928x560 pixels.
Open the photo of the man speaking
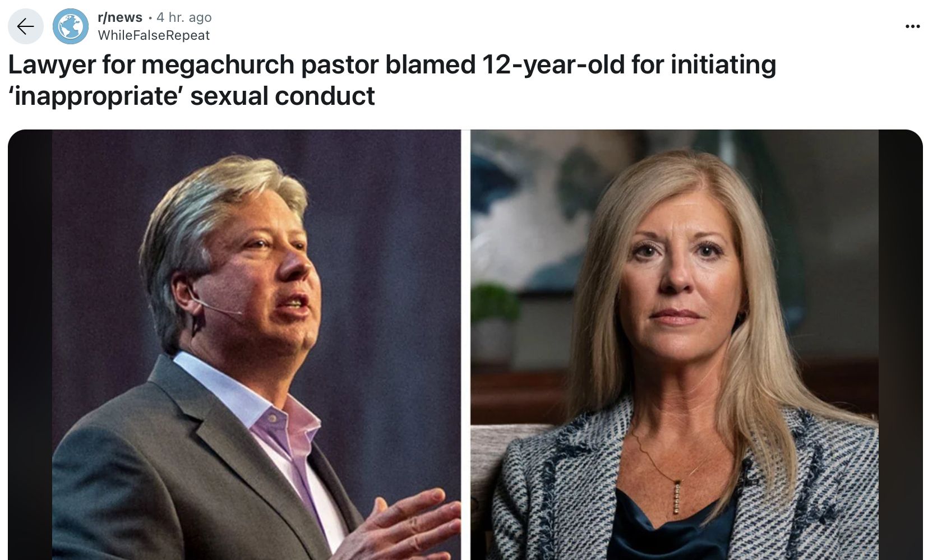tap(256, 345)
